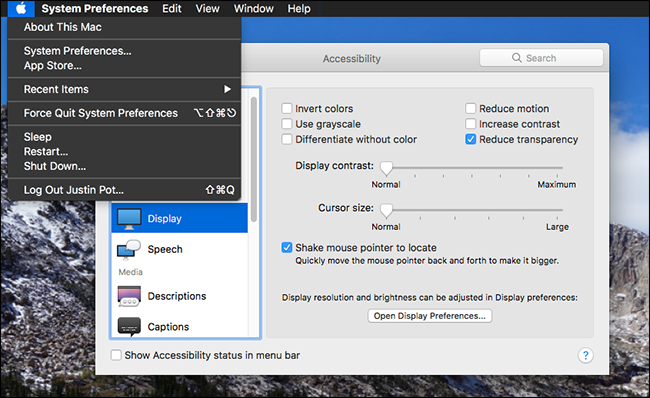The height and width of the screenshot is (398, 650).
Task: Choose App Store… from Apple menu
Action: (124, 66)
